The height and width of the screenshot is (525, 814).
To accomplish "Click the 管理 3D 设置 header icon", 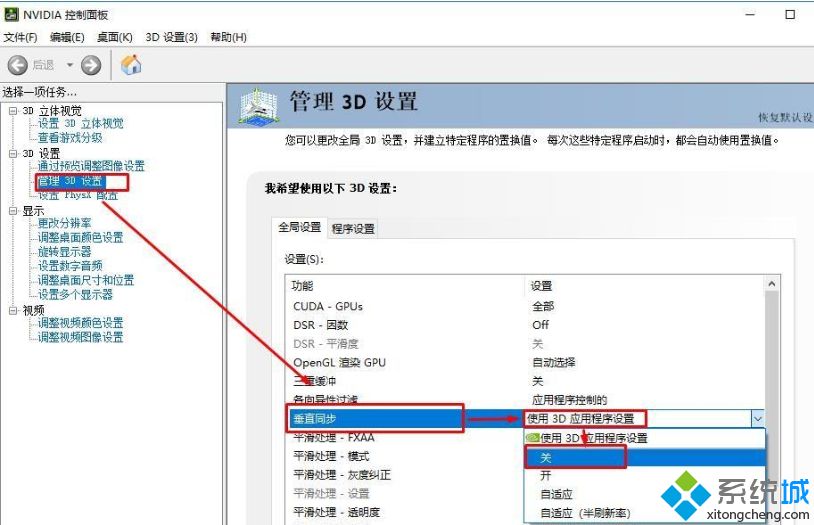I will coord(259,106).
